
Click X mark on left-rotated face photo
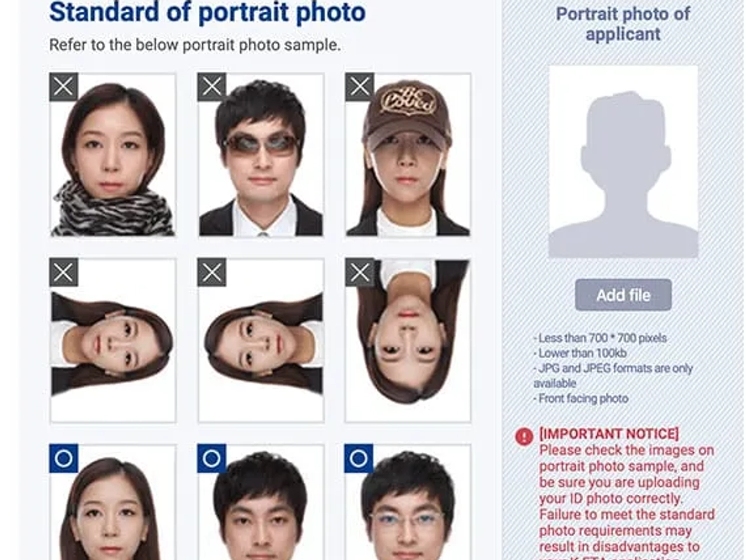(64, 272)
